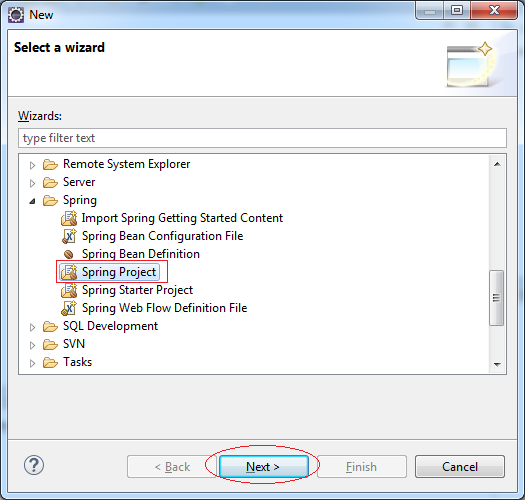This screenshot has width=525, height=500.
Task: Collapse the Spring folder
Action: point(32,201)
